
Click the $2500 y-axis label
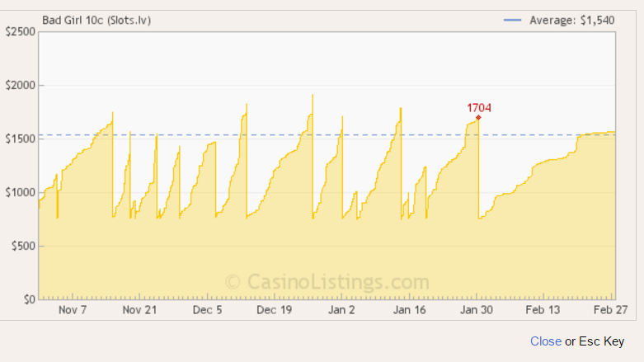20,32
